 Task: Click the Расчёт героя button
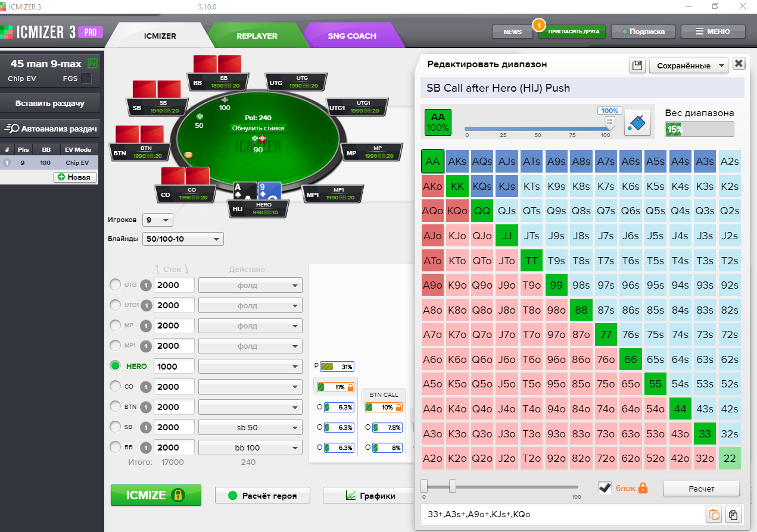coord(263,495)
